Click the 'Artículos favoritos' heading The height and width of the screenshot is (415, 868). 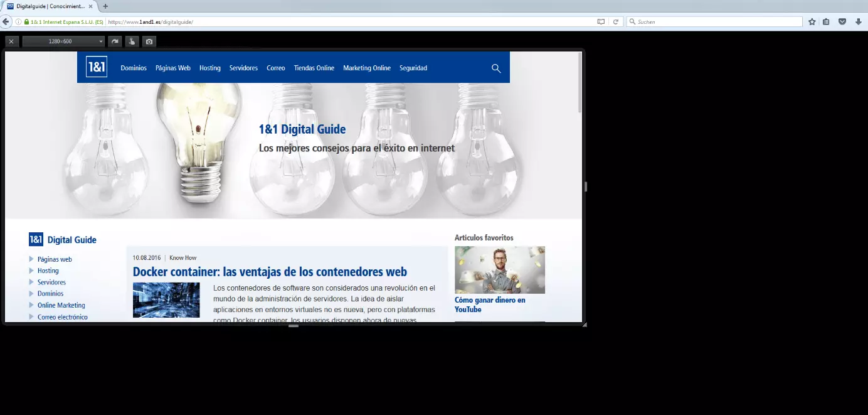pos(484,238)
